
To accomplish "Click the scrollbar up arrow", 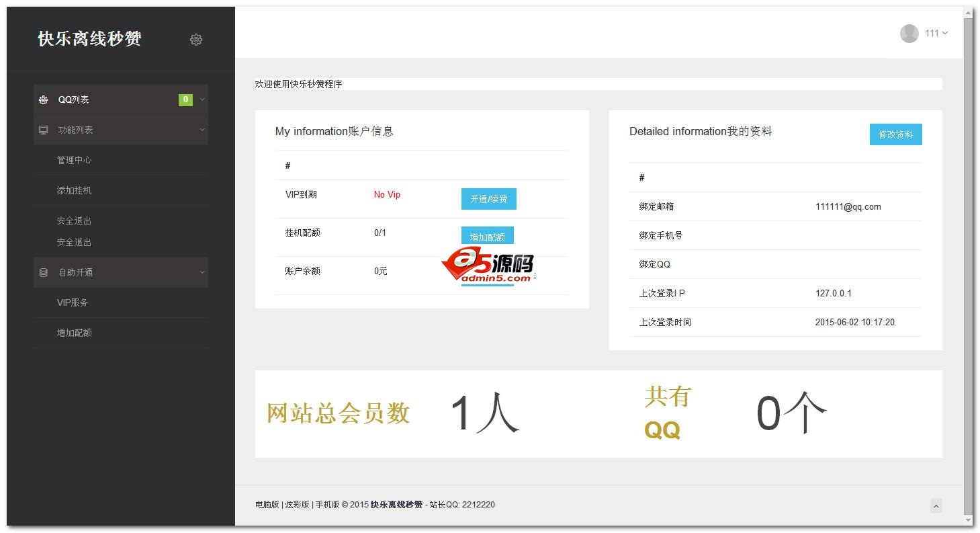I will click(x=968, y=13).
